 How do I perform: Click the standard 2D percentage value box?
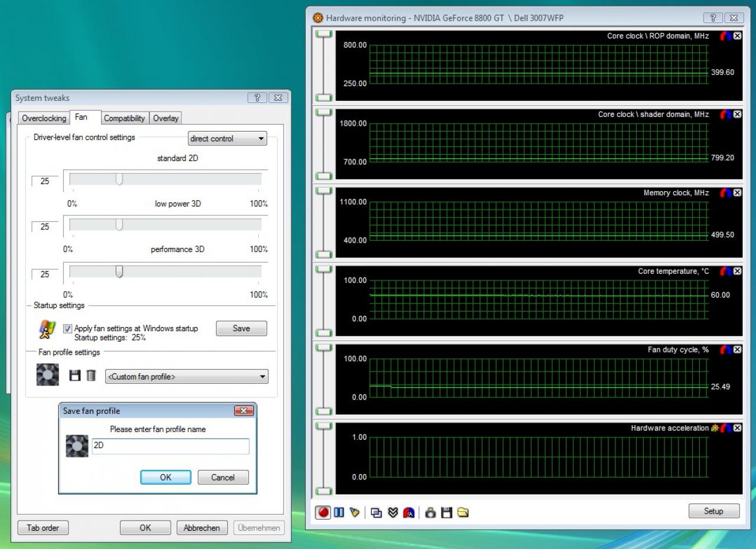click(45, 181)
